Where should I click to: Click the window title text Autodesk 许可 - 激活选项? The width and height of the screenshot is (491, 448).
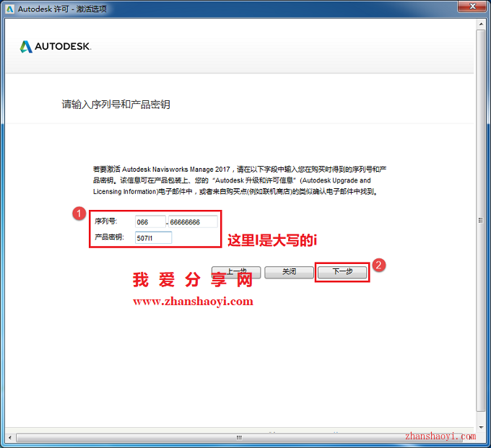(62, 9)
